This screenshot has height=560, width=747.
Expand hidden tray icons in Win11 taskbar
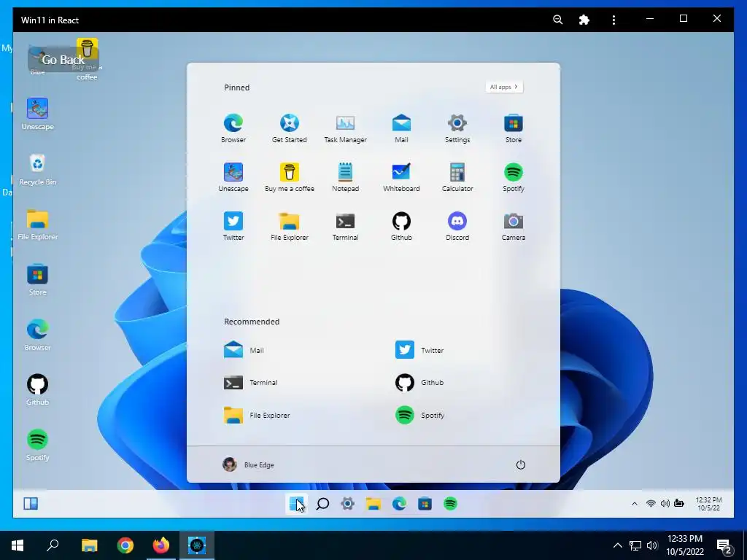pos(635,503)
